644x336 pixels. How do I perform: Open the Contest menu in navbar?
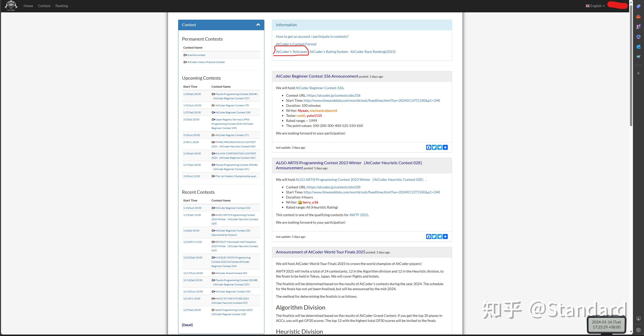click(44, 6)
